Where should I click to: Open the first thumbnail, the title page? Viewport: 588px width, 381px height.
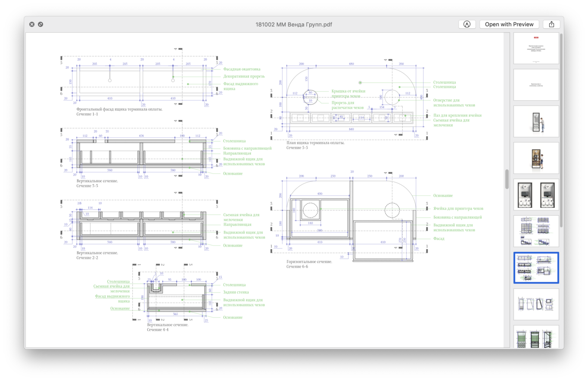pyautogui.click(x=536, y=48)
